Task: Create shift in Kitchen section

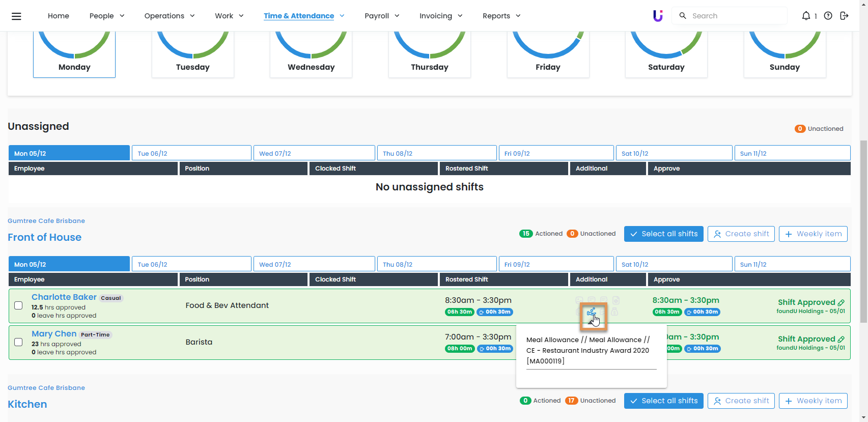Action: [741, 401]
